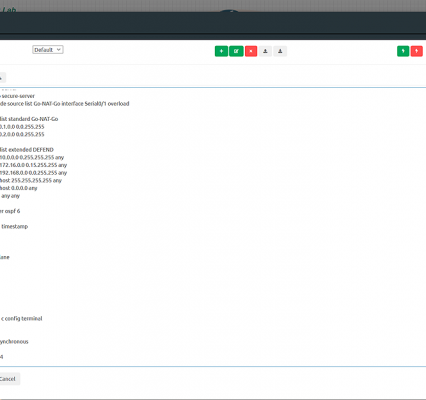The width and height of the screenshot is (426, 400).
Task: Click the green edit pencil icon
Action: coord(236,51)
